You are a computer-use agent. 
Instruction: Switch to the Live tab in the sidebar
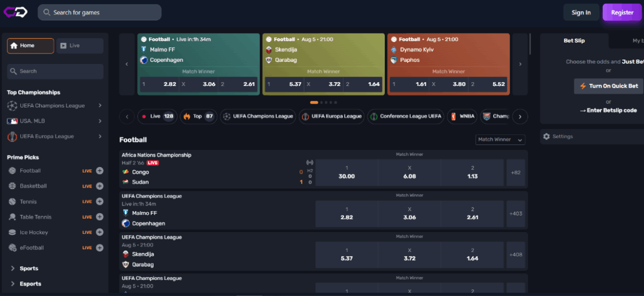point(80,46)
